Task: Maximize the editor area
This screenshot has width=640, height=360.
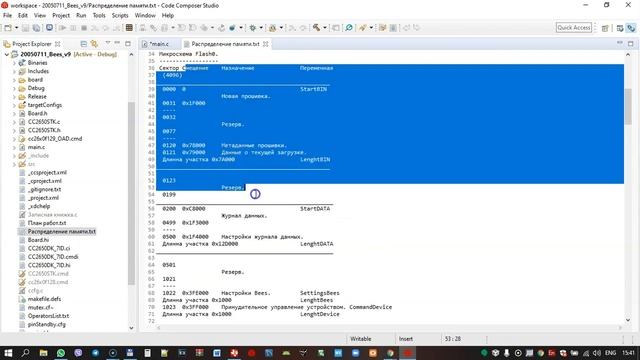Action: click(x=631, y=43)
